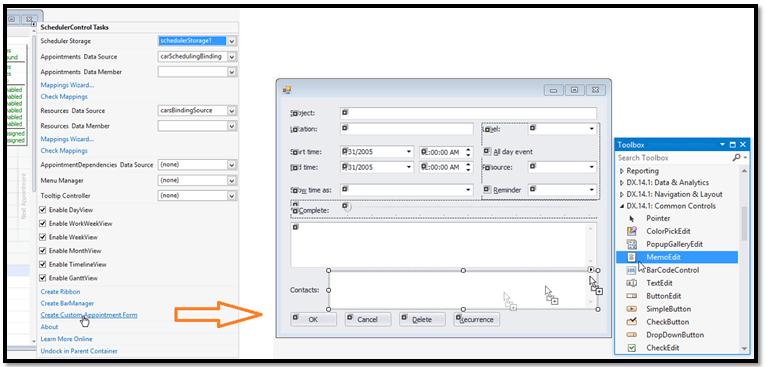765x367 pixels.
Task: Select the PopupGalleryEdit icon in Toolbox
Action: point(631,244)
